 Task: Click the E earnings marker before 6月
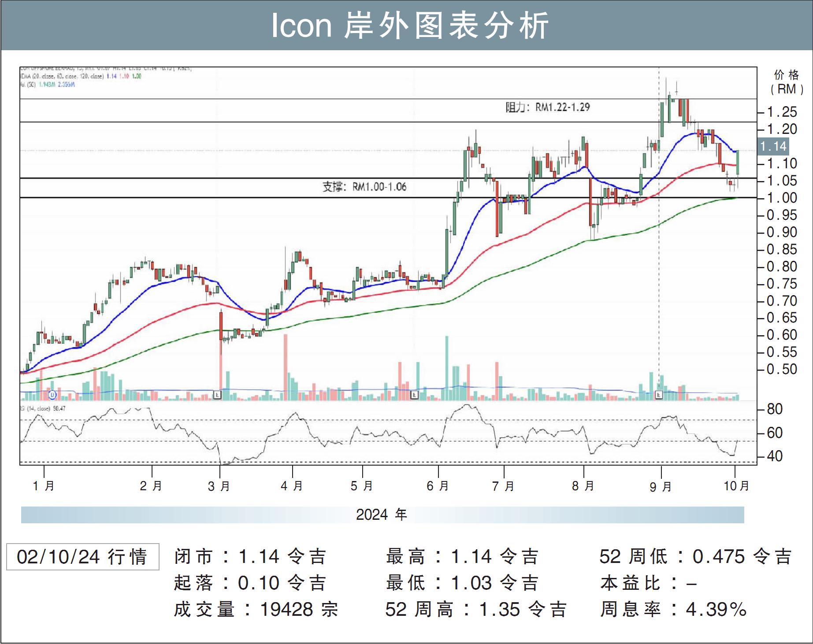click(x=414, y=395)
